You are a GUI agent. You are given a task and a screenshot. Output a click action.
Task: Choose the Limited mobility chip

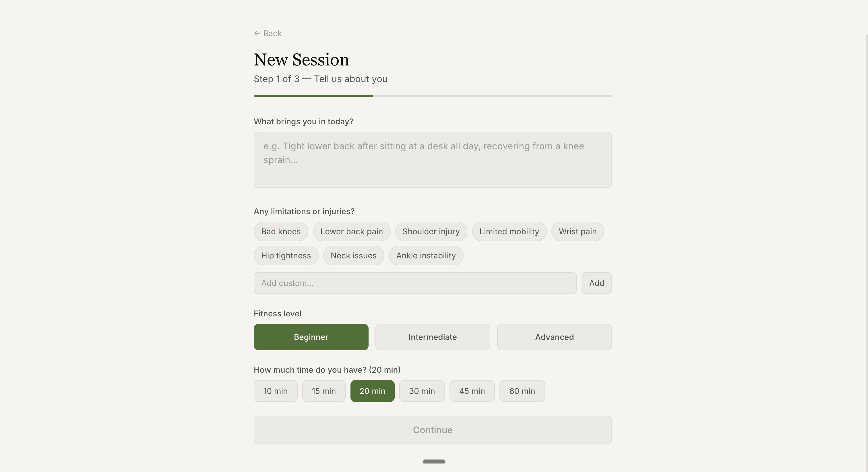509,231
